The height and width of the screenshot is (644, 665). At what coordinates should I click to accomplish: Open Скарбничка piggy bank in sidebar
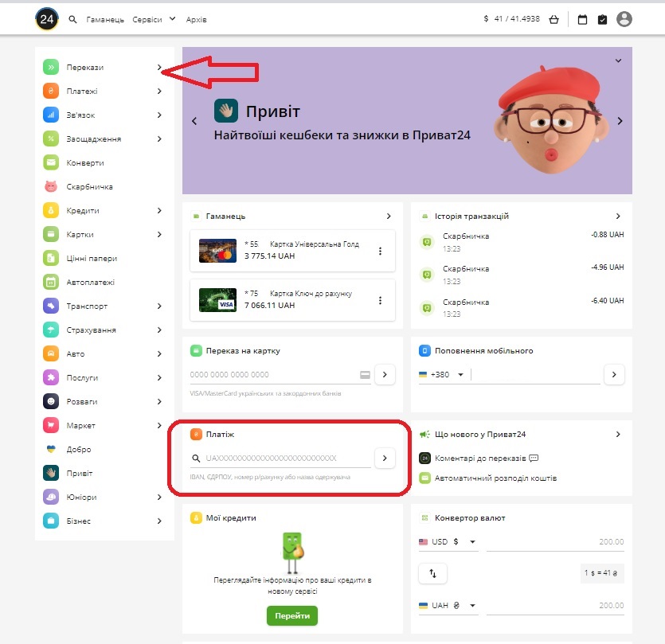(88, 187)
